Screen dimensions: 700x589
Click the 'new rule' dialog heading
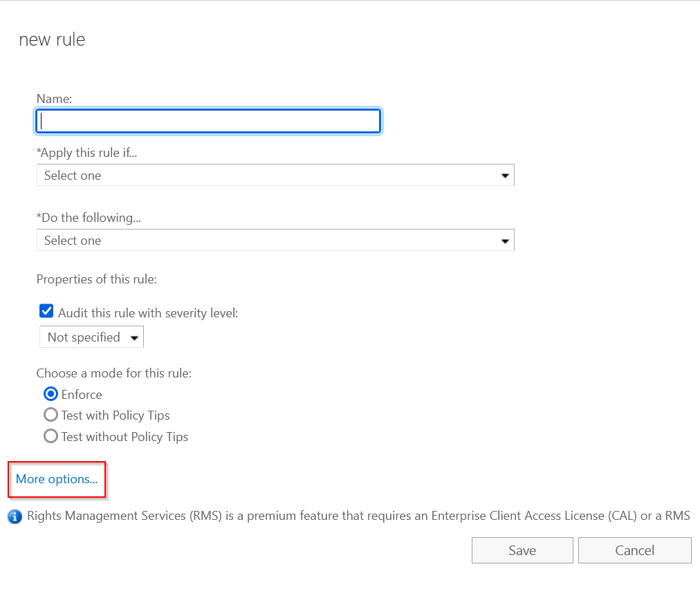52,40
